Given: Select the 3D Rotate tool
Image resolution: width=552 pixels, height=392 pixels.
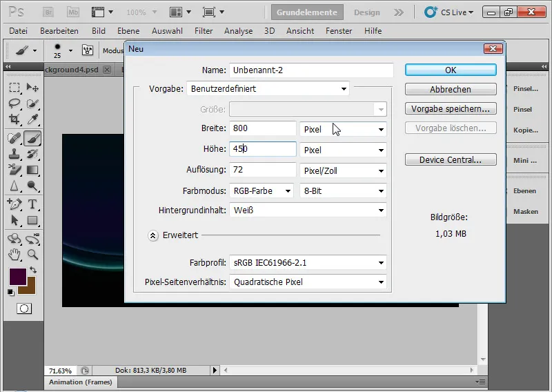Looking at the screenshot, I should point(14,239).
